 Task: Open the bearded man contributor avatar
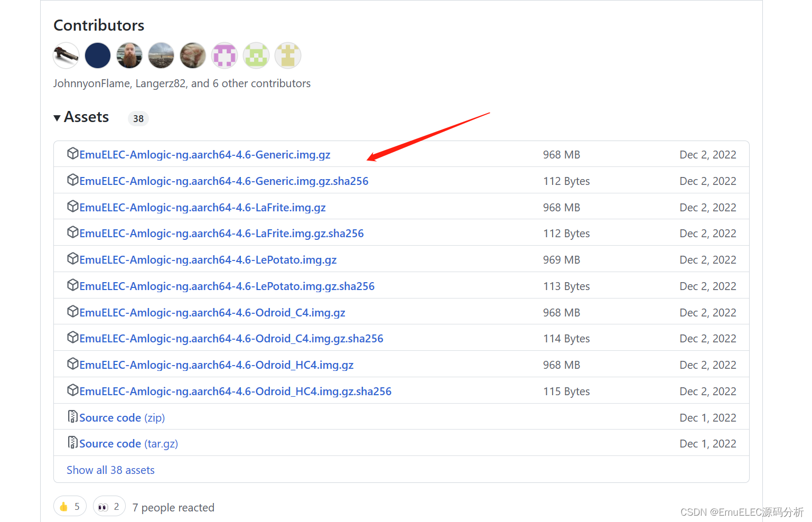point(129,55)
